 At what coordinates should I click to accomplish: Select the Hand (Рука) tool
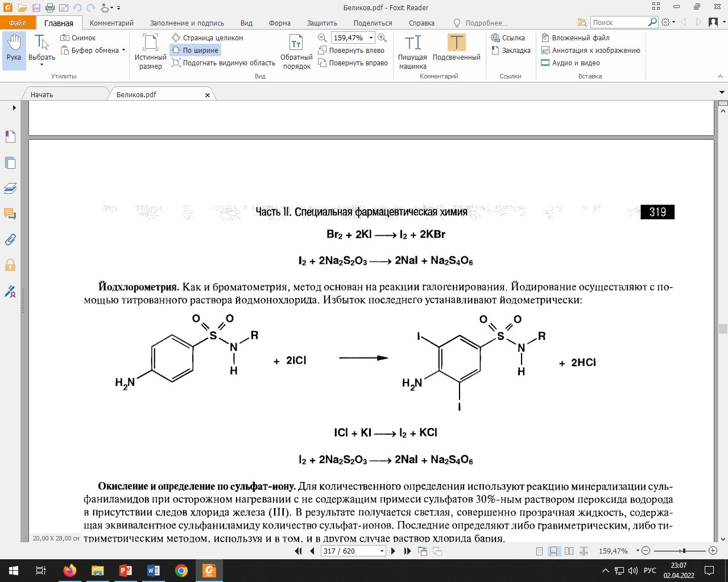click(14, 51)
